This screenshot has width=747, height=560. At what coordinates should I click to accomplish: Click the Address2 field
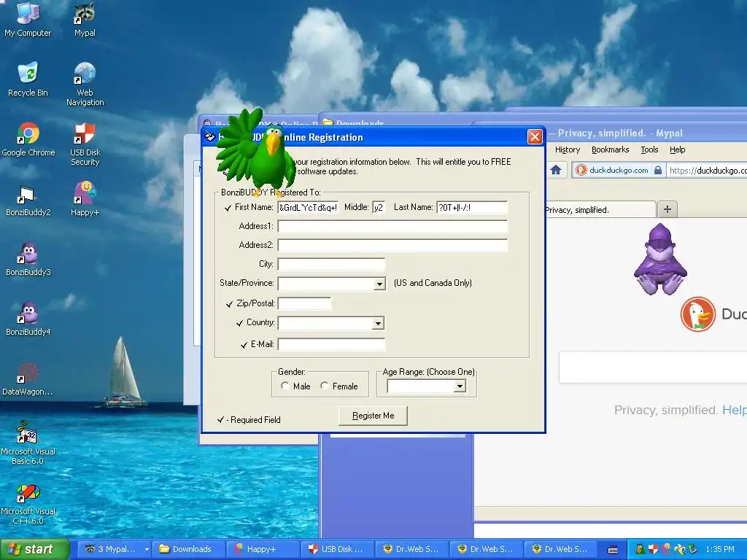click(x=393, y=245)
